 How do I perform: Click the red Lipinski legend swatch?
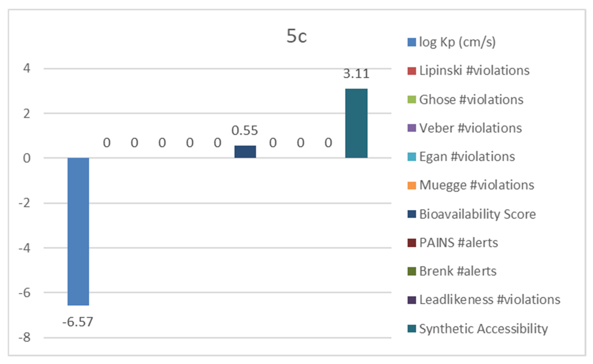411,71
